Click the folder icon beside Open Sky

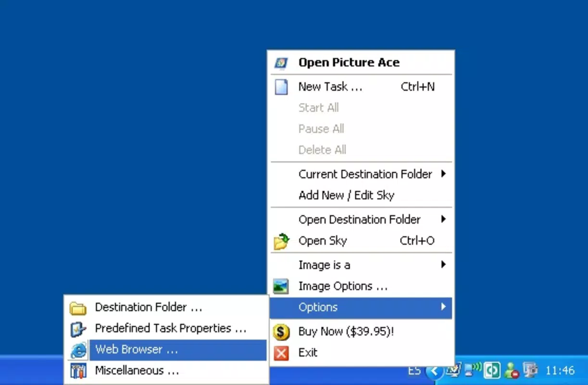pyautogui.click(x=281, y=241)
